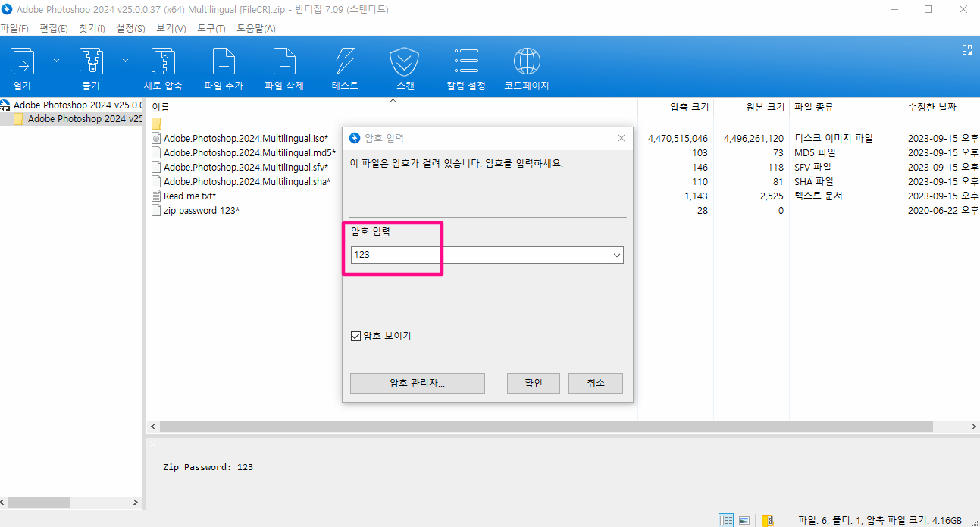This screenshot has height=527, width=980.
Task: Click the tree pane horizontal scrollbar thumb
Action: 39,503
